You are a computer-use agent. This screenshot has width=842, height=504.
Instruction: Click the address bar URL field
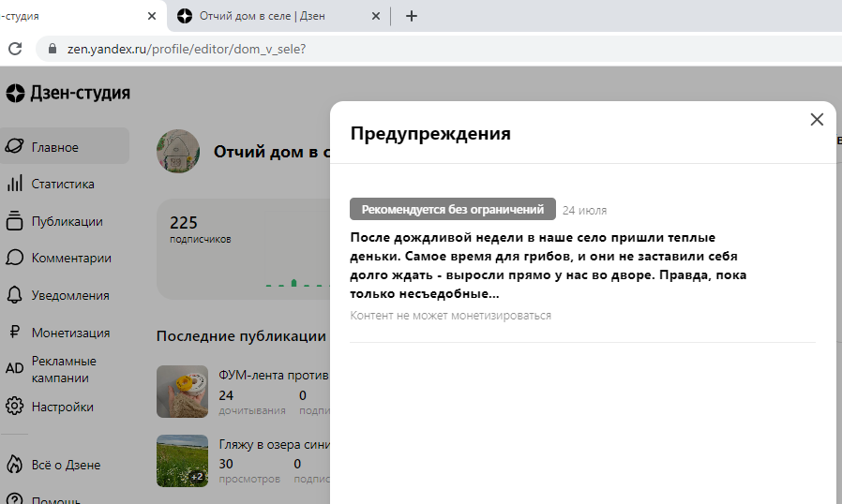click(x=441, y=49)
